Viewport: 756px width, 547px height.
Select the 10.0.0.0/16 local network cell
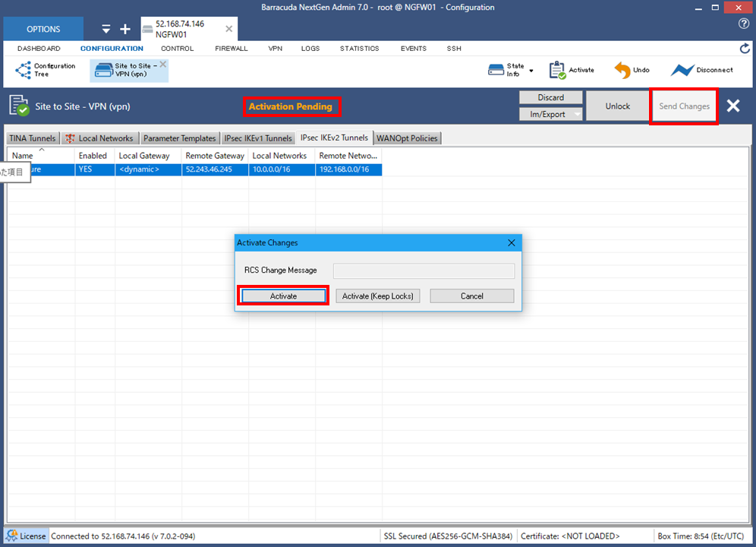pos(282,169)
